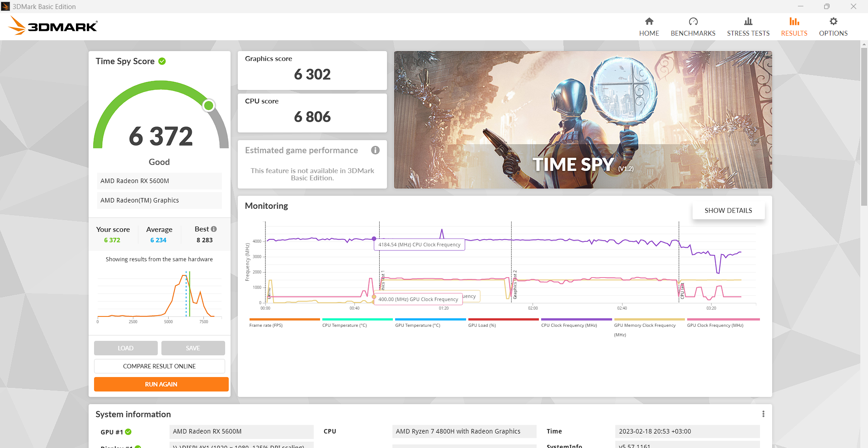Click the Estimated game performance info icon

[375, 150]
